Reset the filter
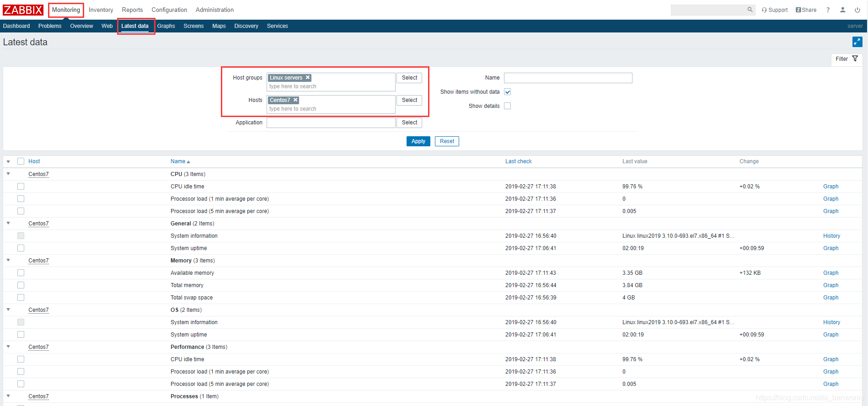This screenshot has width=868, height=406. click(x=447, y=141)
